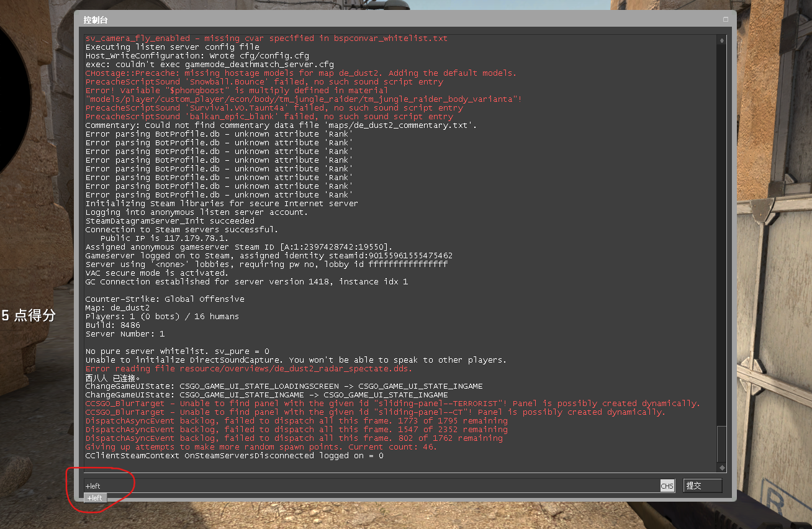Screen dimensions: 812x529
Task: Select 'VAC secure mode is activated' line
Action: 157,273
